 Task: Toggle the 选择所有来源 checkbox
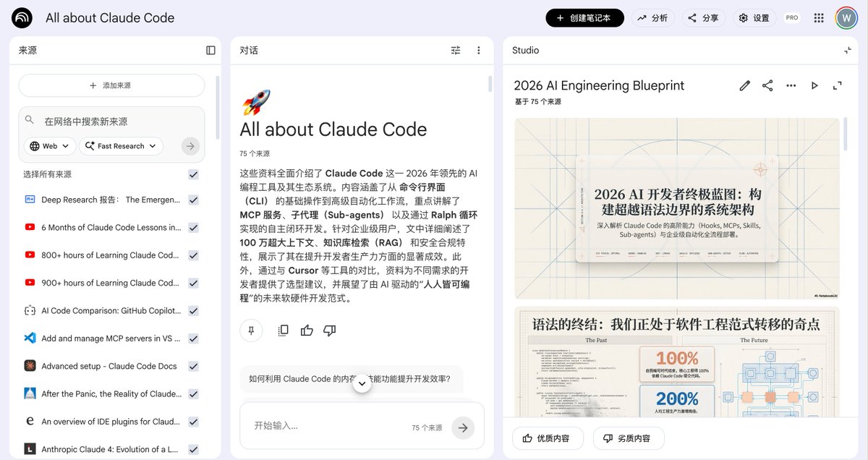[193, 174]
